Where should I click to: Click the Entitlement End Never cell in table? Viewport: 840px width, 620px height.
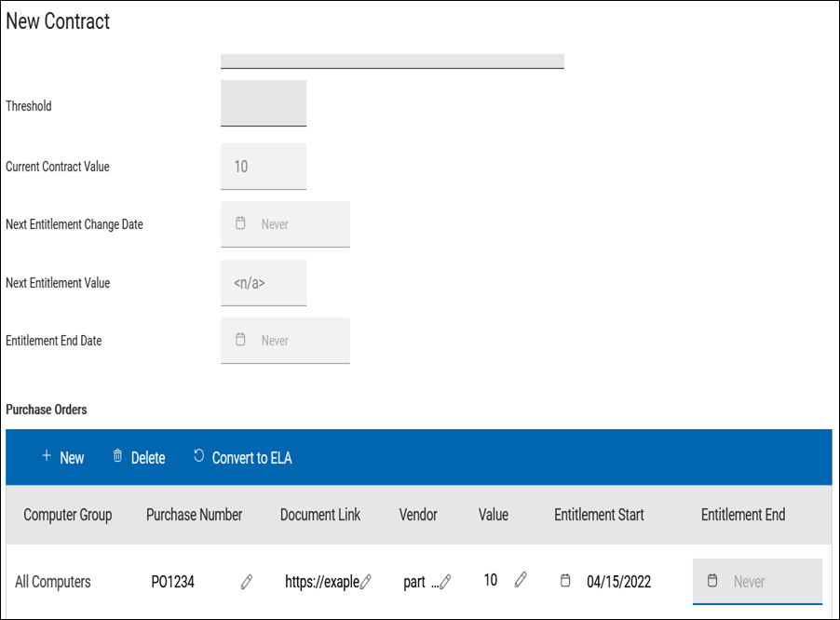(x=757, y=582)
